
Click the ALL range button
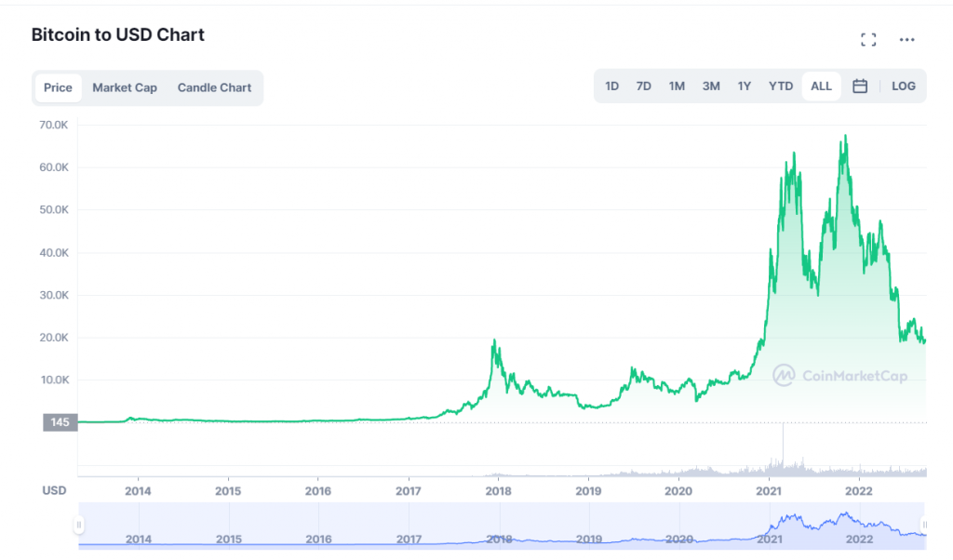coord(820,86)
